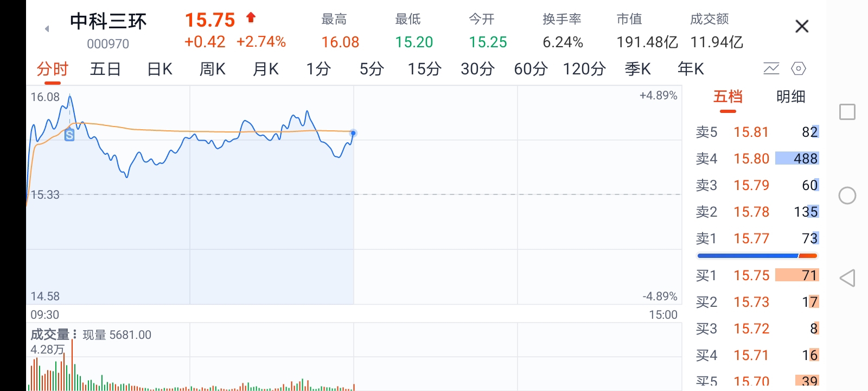Screen dimensions: 868x391
Task: Click the blue S marker on chart
Action: [x=69, y=135]
